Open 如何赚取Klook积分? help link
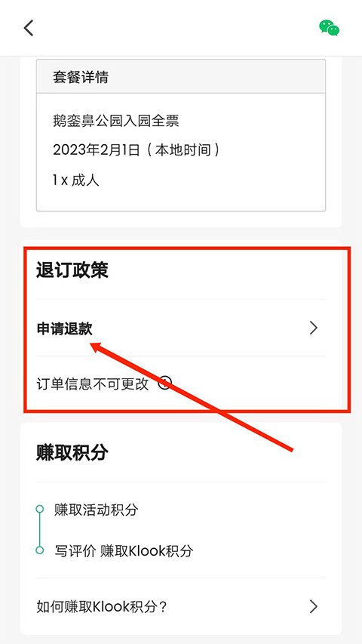 click(x=181, y=606)
